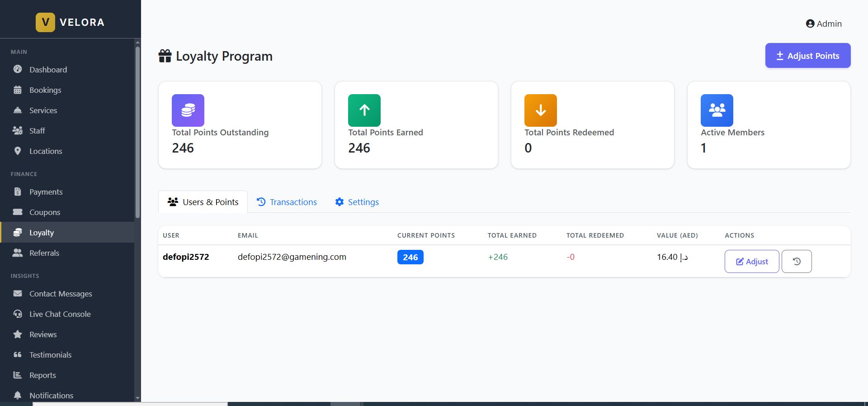Click Adjust button in defopi2572 row
868x406 pixels.
pos(751,262)
